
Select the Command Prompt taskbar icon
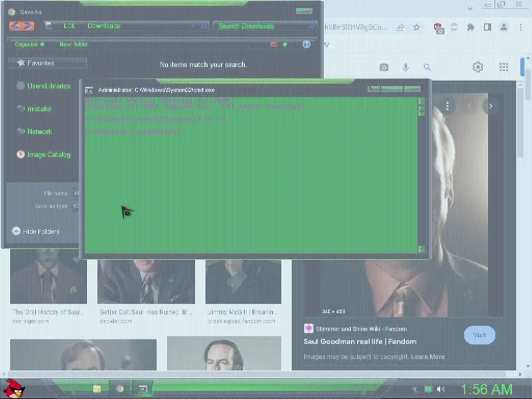(143, 389)
